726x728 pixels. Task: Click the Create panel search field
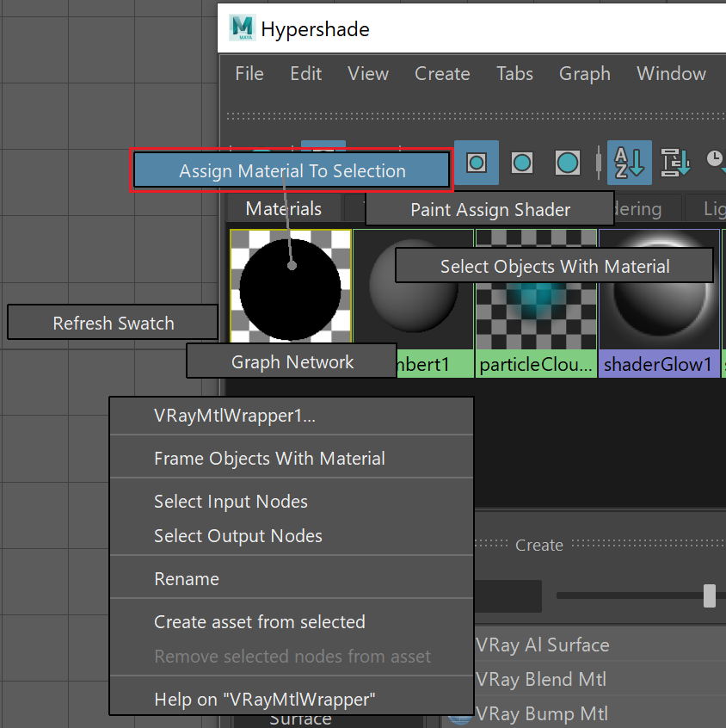click(x=508, y=595)
